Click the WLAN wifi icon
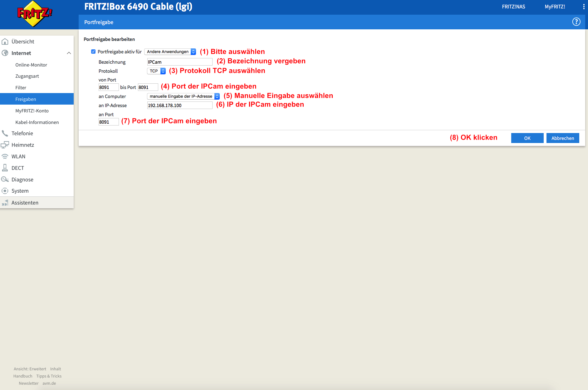 click(x=5, y=156)
